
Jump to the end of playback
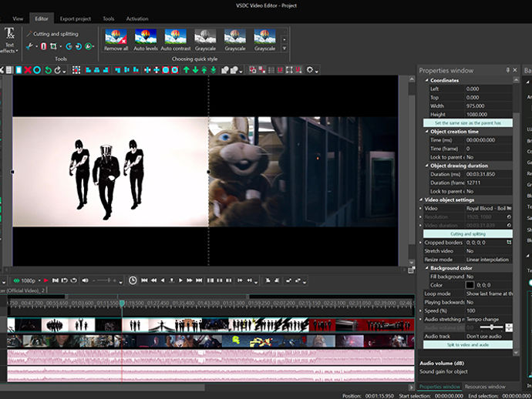click(199, 280)
